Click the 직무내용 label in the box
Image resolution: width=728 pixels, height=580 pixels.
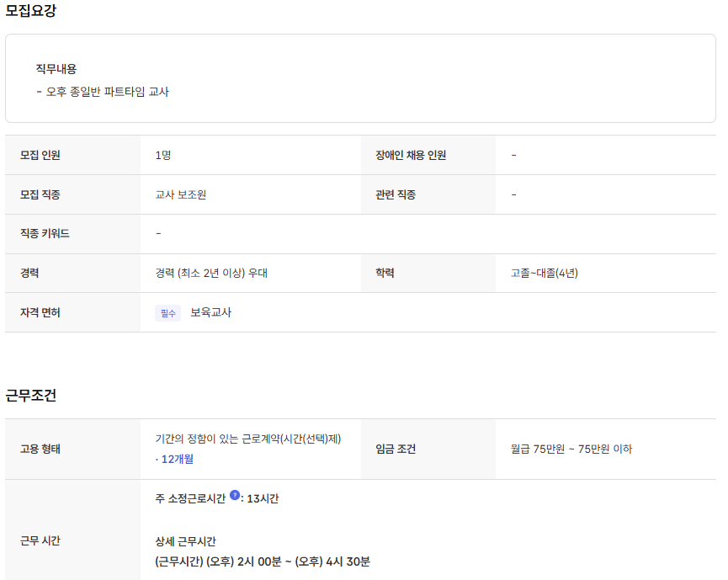click(56, 69)
